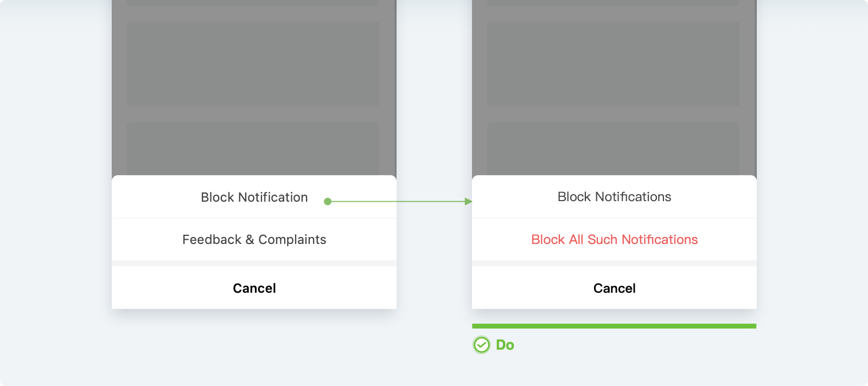Click gray divider above right Cancel button
This screenshot has width=868, height=386.
coord(614,263)
